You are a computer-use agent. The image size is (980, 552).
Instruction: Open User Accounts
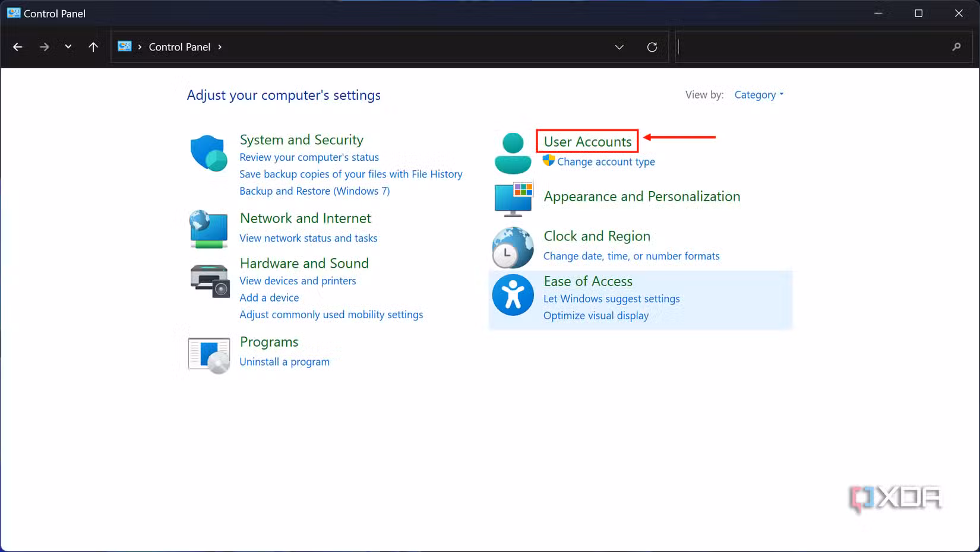coord(587,141)
